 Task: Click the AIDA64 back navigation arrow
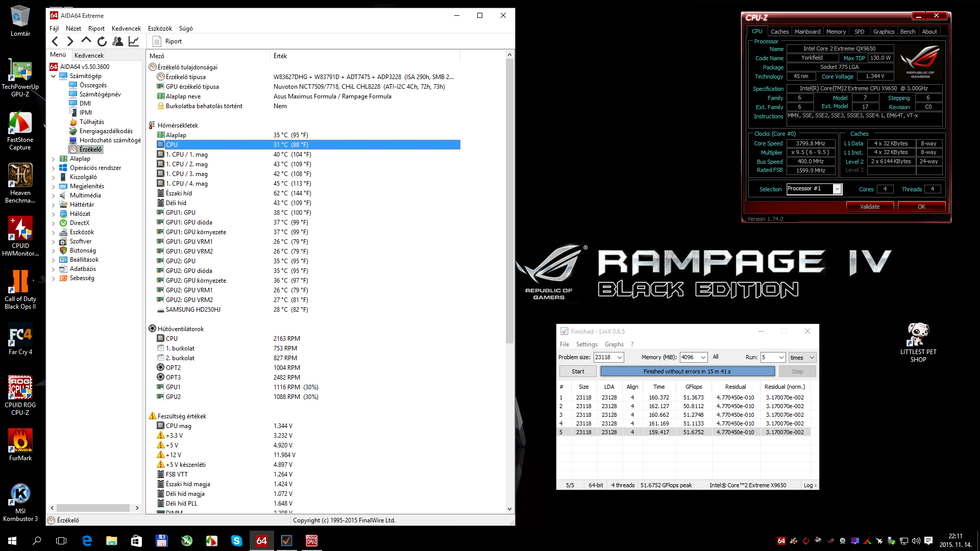pyautogui.click(x=55, y=41)
